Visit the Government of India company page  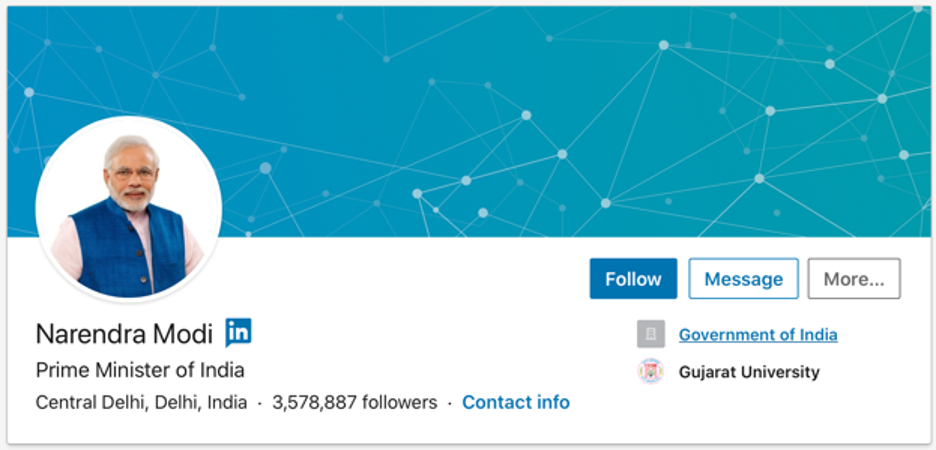(x=758, y=335)
